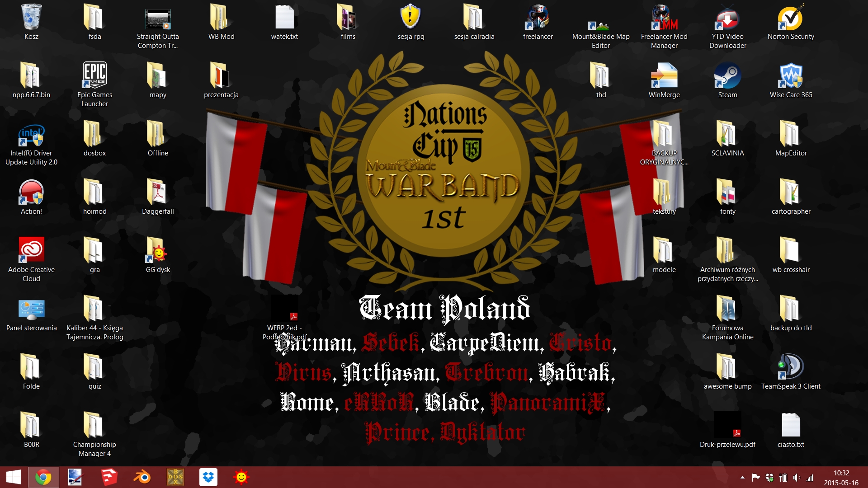868x488 pixels.
Task: Launch Freelancer Mod Manager shortcut
Action: tap(664, 27)
